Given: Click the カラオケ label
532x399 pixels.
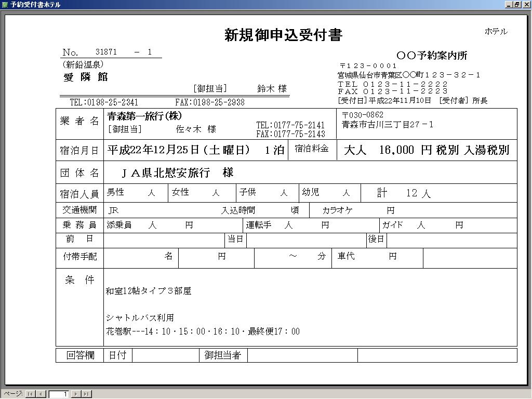Looking at the screenshot, I should coord(338,210).
